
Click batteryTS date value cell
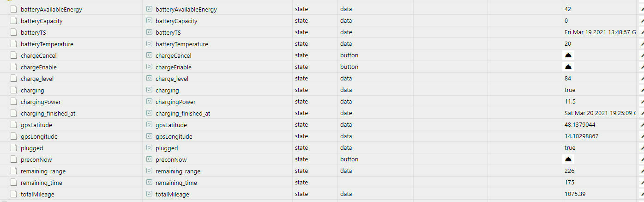click(x=600, y=32)
